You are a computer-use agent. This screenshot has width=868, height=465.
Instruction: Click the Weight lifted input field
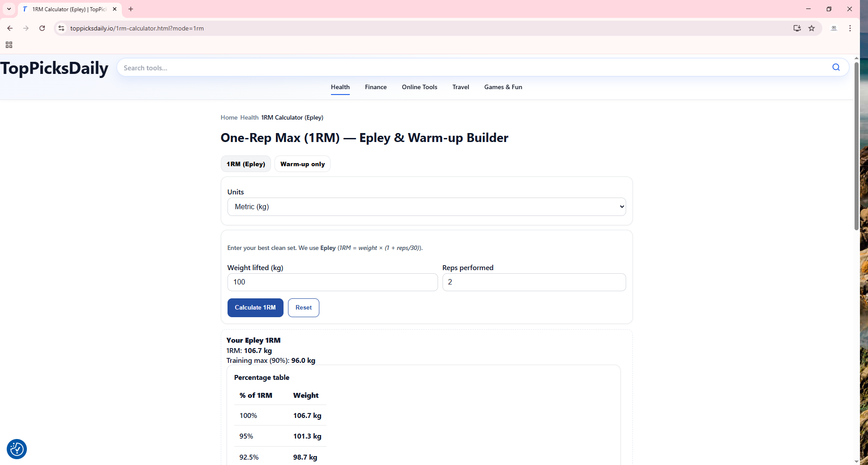(332, 282)
